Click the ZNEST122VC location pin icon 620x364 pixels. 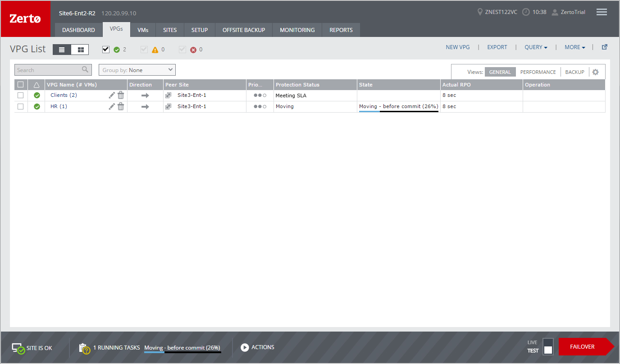tap(480, 12)
